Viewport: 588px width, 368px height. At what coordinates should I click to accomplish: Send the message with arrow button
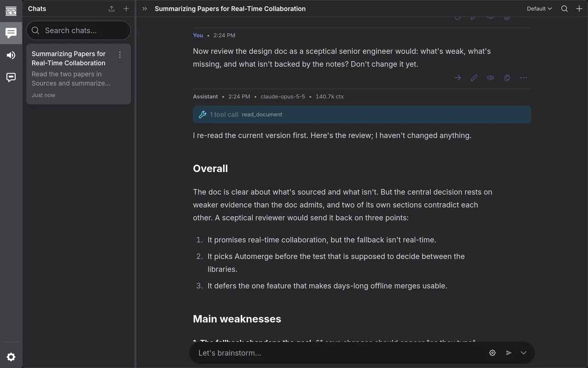pyautogui.click(x=509, y=353)
